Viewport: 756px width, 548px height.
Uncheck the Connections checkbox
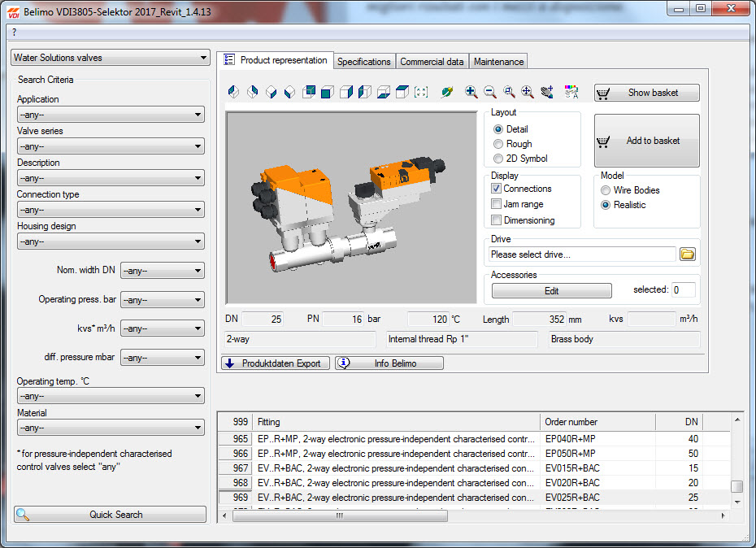[497, 189]
